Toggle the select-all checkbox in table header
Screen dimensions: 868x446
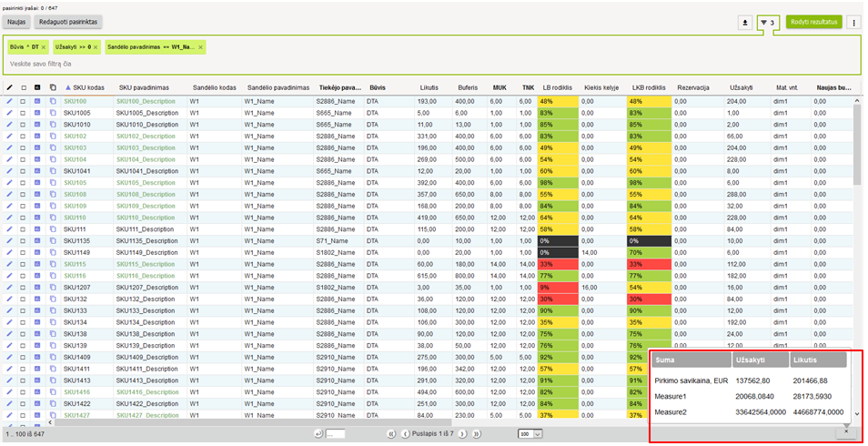tap(23, 87)
